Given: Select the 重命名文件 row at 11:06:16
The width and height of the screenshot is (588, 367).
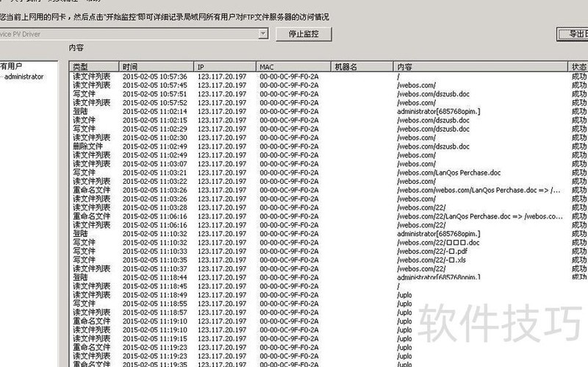Looking at the screenshot, I should [x=220, y=216].
